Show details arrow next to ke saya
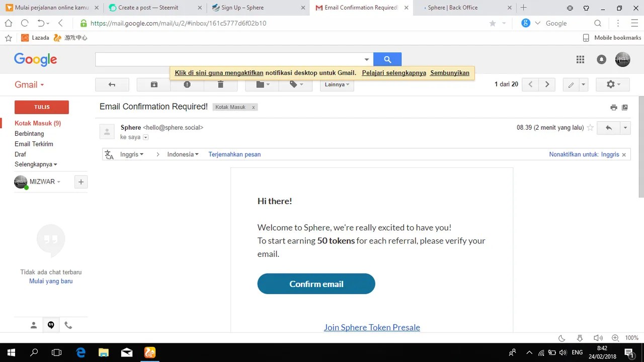Screen dimensions: 644x362 [x=146, y=137]
